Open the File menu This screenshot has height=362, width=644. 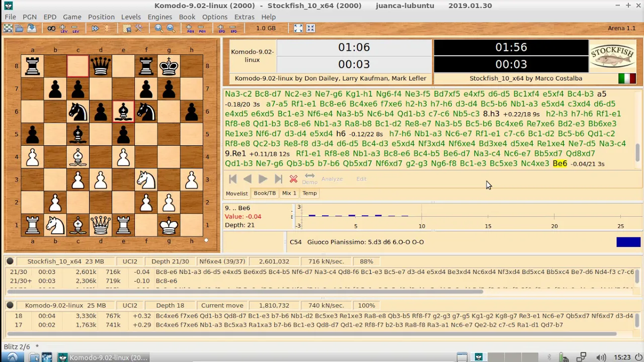coord(10,17)
